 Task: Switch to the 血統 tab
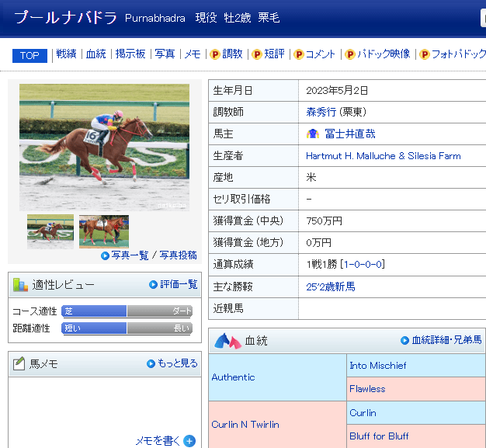coord(95,54)
